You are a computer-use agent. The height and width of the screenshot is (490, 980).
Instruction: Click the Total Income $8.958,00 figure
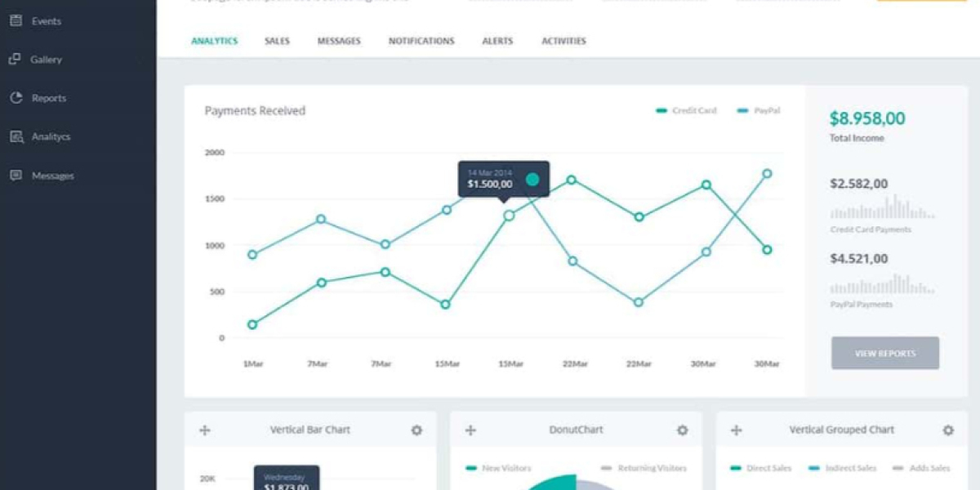pos(867,118)
